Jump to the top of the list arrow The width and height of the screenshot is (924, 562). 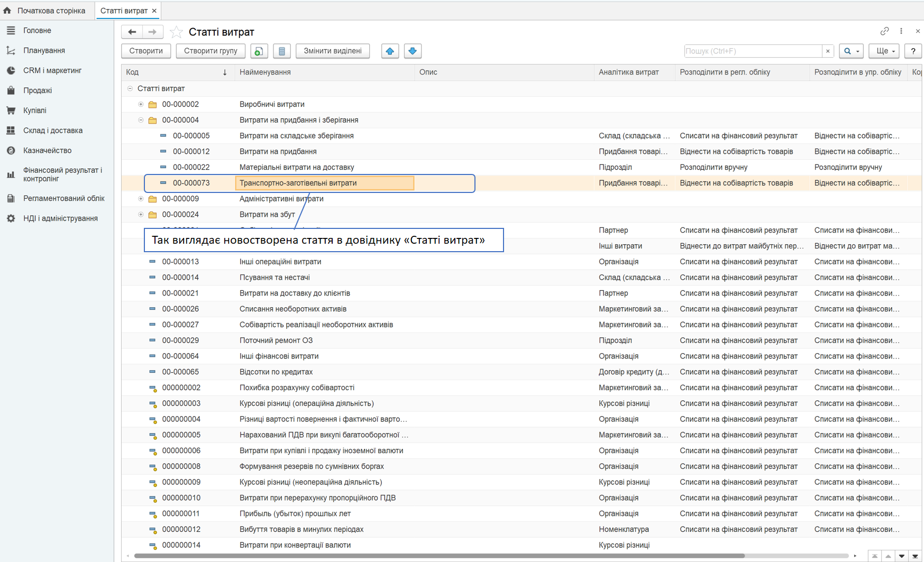[x=875, y=556]
